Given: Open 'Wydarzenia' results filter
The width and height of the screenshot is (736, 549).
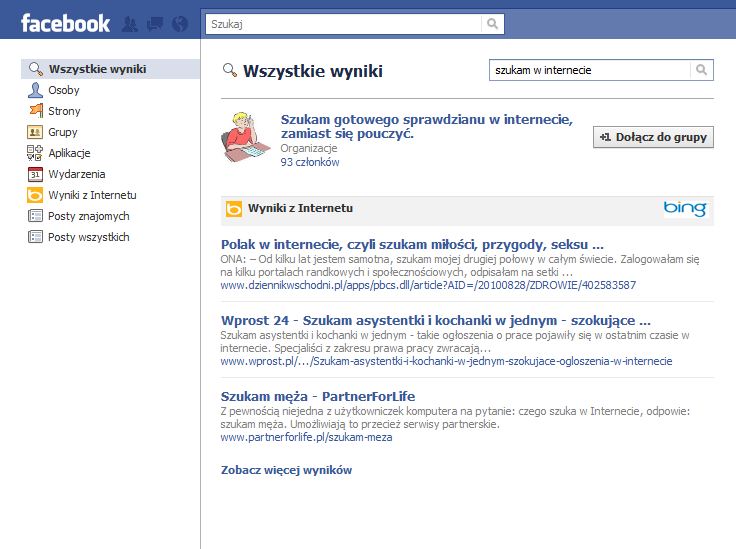Looking at the screenshot, I should pos(76,174).
